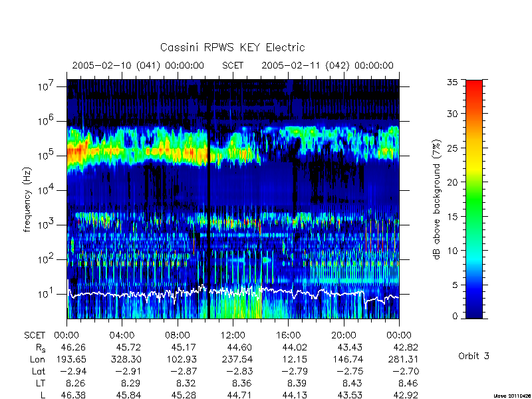The image size is (532, 399).
Task: Click the 10^1 frequency axis tick label
Action: (x=45, y=293)
